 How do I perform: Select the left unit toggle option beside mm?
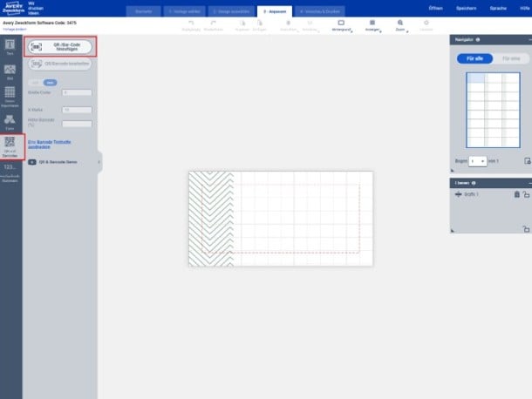(36, 83)
